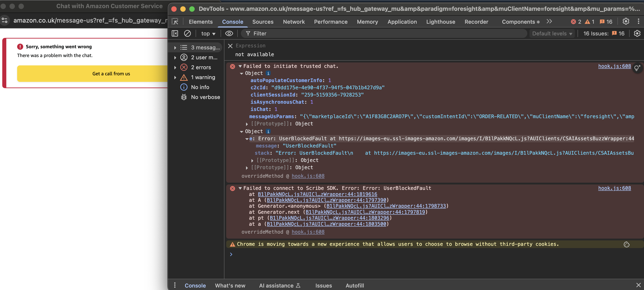Switch to the Sources tab
This screenshot has width=644, height=290.
pos(263,22)
